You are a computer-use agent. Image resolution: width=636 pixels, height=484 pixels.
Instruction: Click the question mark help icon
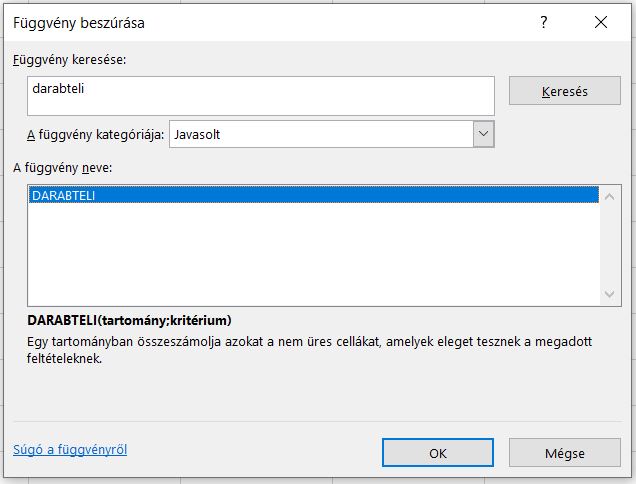pos(544,22)
